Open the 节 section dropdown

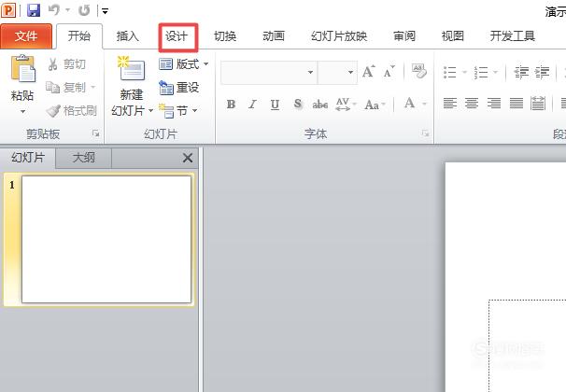(x=178, y=110)
